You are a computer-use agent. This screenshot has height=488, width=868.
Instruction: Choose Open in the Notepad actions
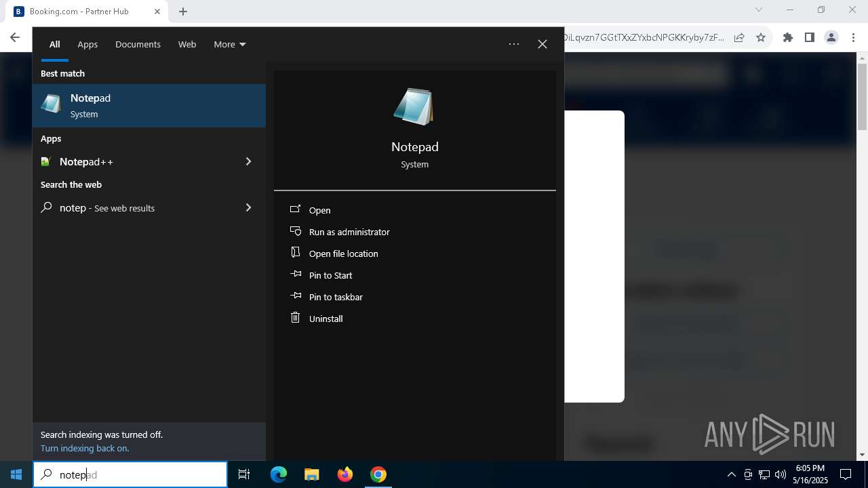tap(320, 210)
